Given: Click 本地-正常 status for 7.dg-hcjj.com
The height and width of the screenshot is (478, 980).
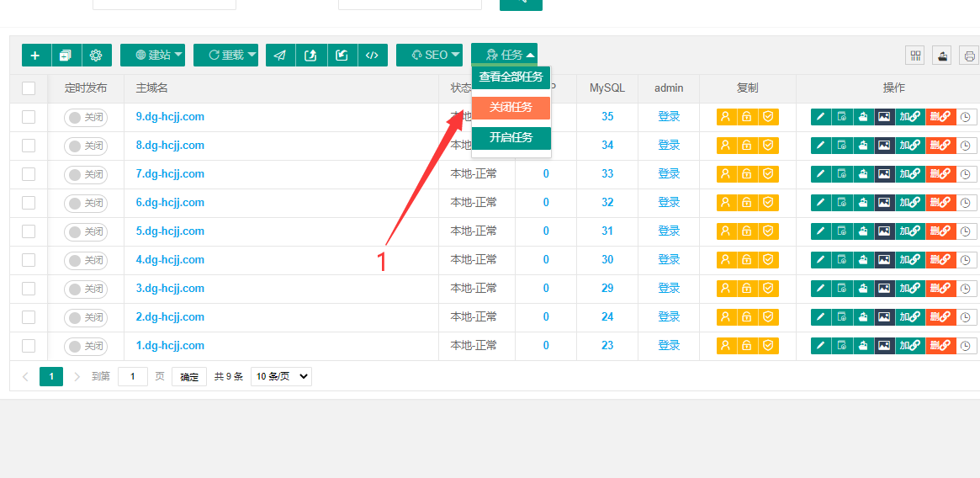Looking at the screenshot, I should pos(474,174).
